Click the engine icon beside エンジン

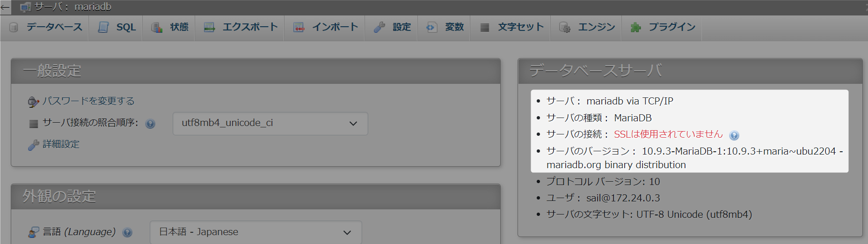(x=565, y=27)
